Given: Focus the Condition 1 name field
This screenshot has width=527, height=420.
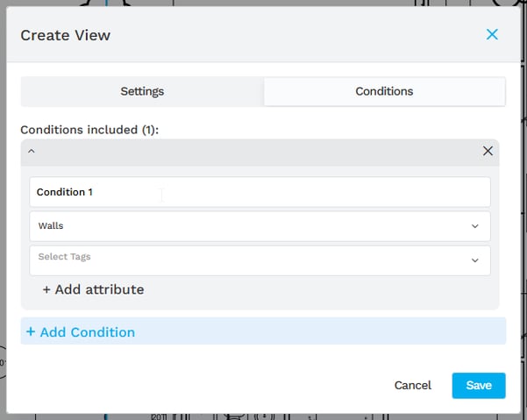Looking at the screenshot, I should pyautogui.click(x=260, y=192).
